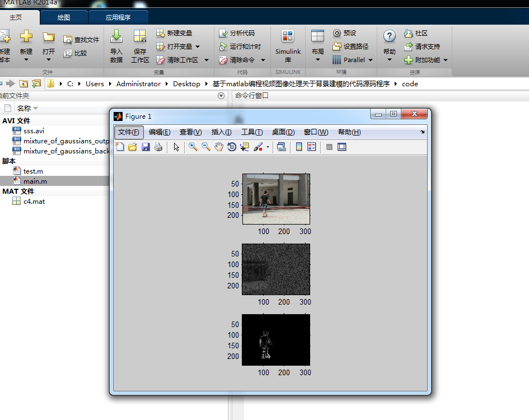Open the 文件(F) menu in Figure 1
The width and height of the screenshot is (529, 420).
coord(129,132)
